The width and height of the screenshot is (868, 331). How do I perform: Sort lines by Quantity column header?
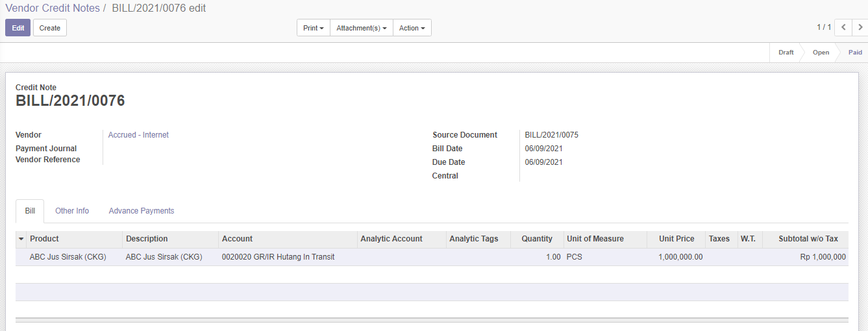pyautogui.click(x=536, y=239)
